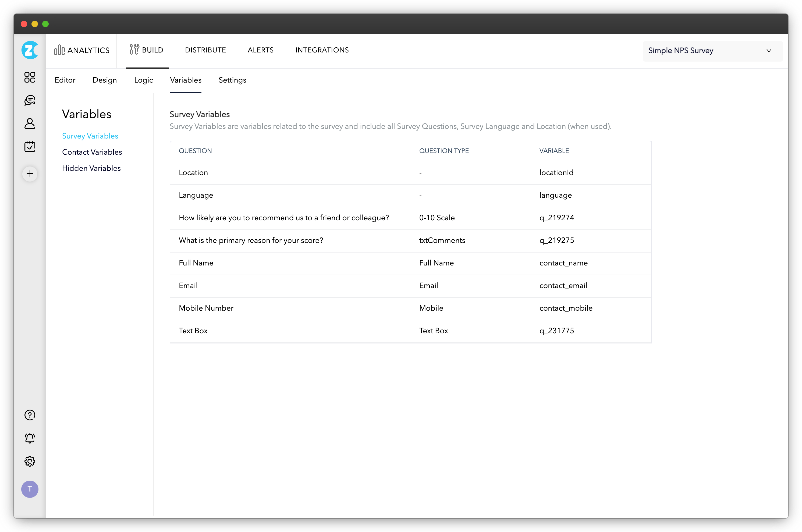The height and width of the screenshot is (532, 802).
Task: Navigate to the Integrations menu
Action: [322, 50]
